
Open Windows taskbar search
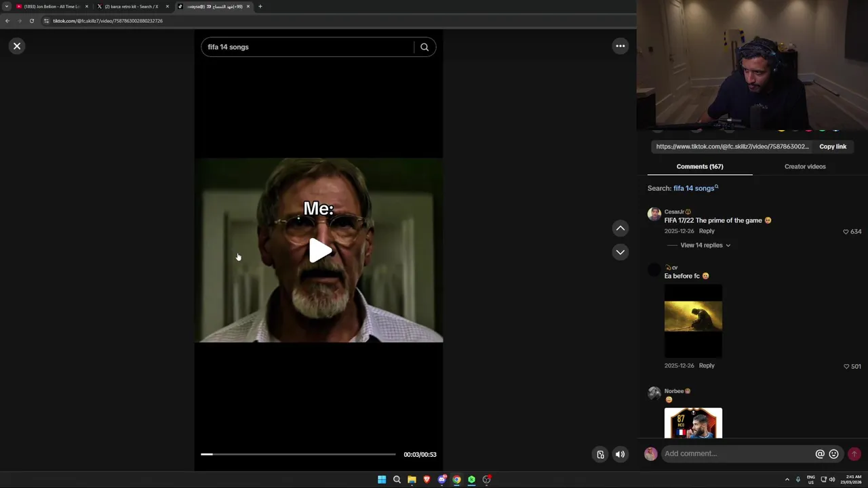[397, 479]
